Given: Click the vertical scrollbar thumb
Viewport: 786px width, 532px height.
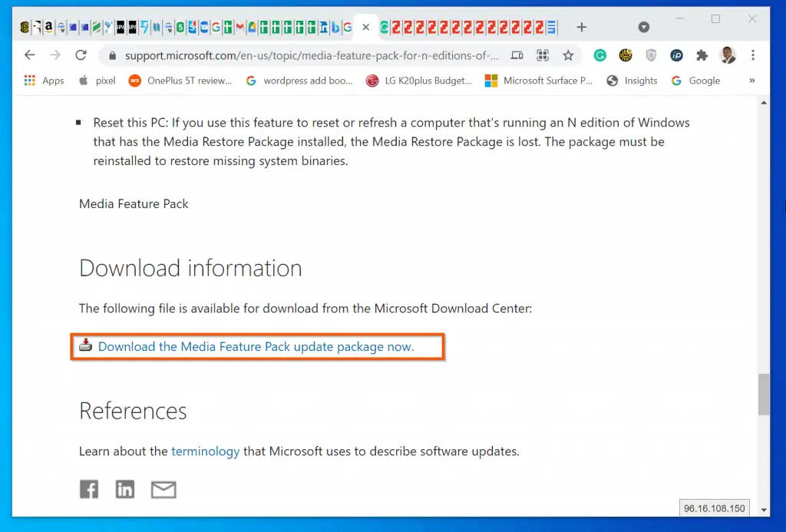Looking at the screenshot, I should pos(764,394).
